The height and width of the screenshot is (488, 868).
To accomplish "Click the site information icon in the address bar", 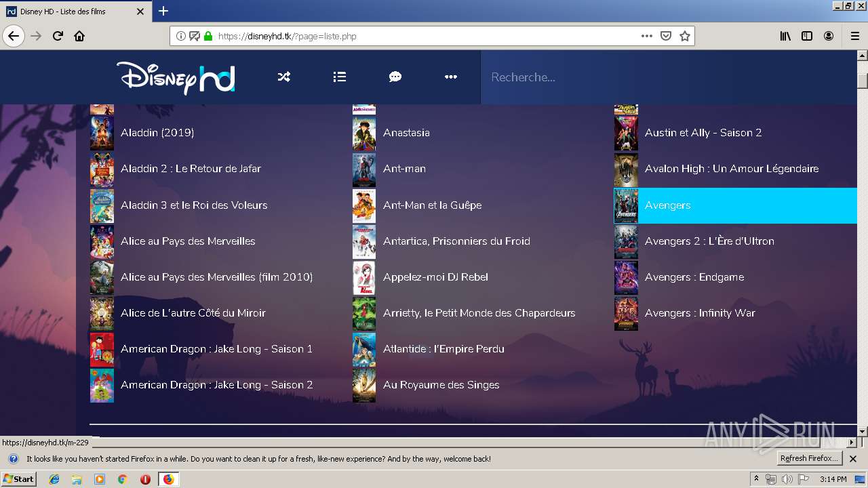I will click(181, 36).
